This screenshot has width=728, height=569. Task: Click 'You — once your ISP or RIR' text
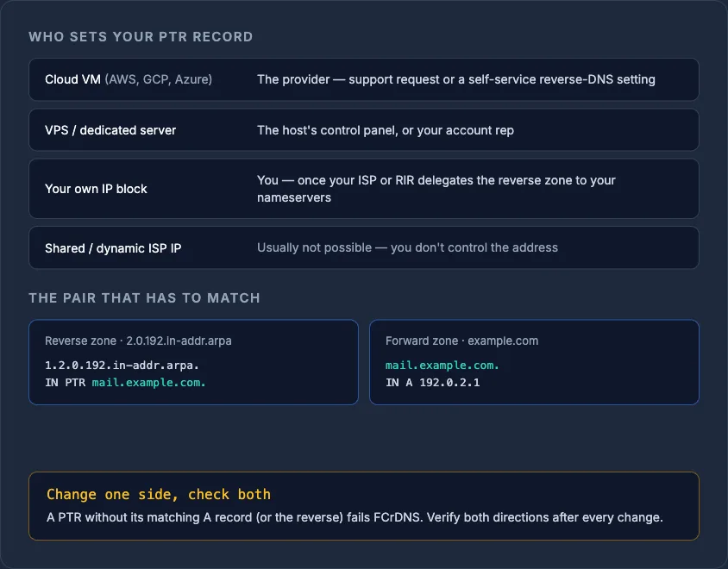point(436,189)
